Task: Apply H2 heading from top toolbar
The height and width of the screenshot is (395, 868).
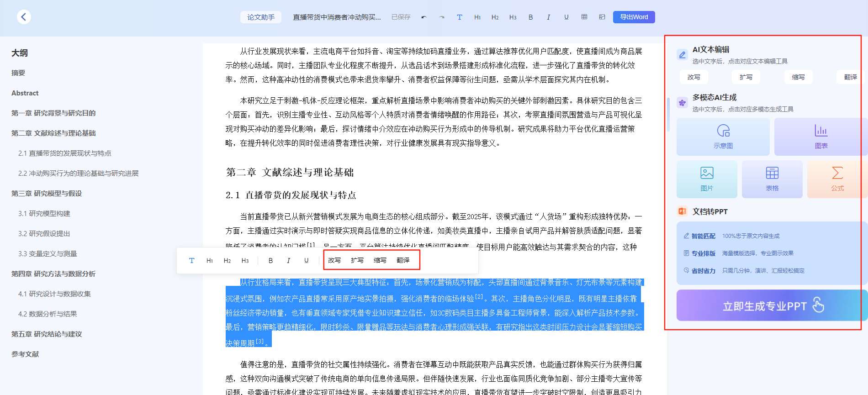Action: 495,17
